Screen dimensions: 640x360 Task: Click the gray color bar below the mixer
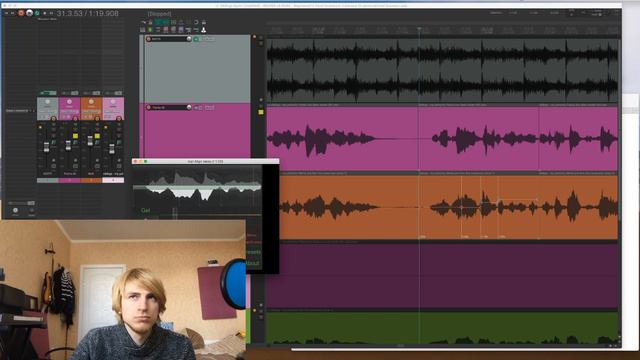point(47,180)
